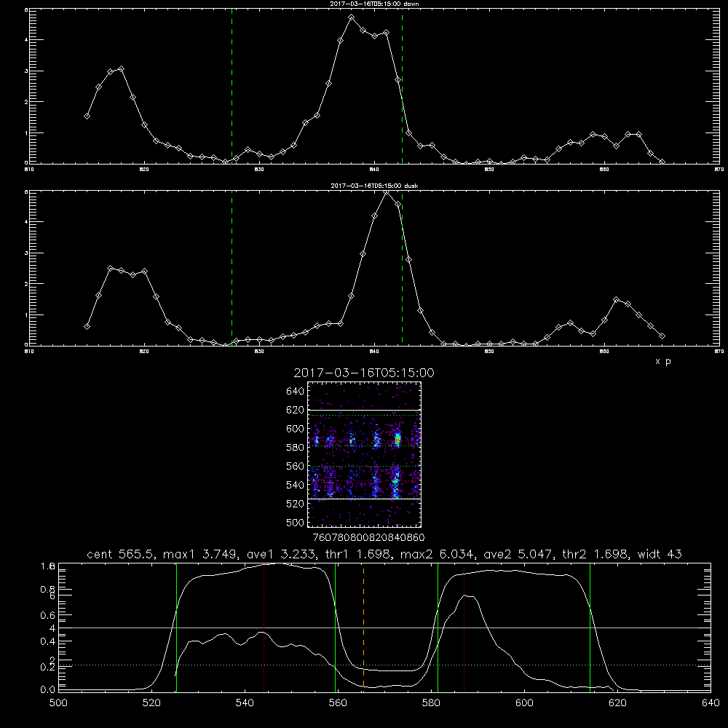Click the first diamond data point in dawn plot
The image size is (728, 728).
tap(87, 116)
